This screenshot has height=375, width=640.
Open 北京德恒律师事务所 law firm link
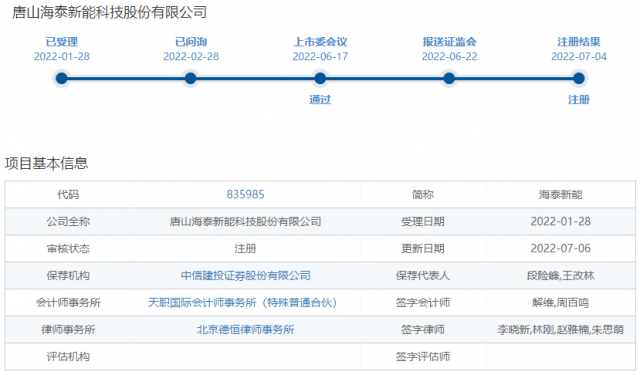pyautogui.click(x=245, y=329)
